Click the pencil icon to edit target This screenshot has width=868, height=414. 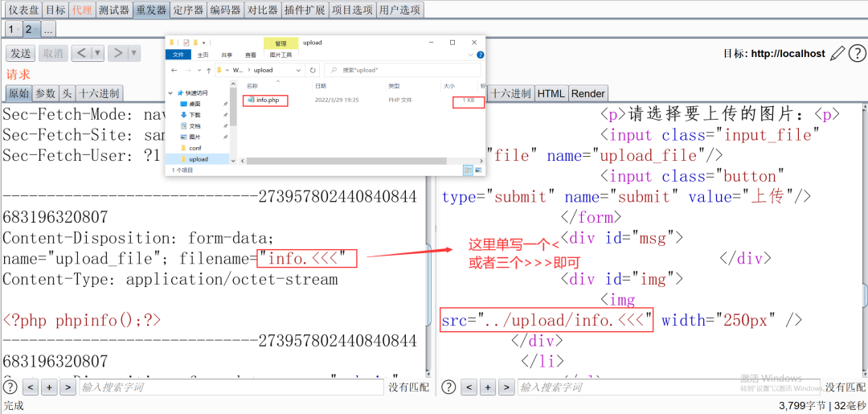pyautogui.click(x=837, y=53)
